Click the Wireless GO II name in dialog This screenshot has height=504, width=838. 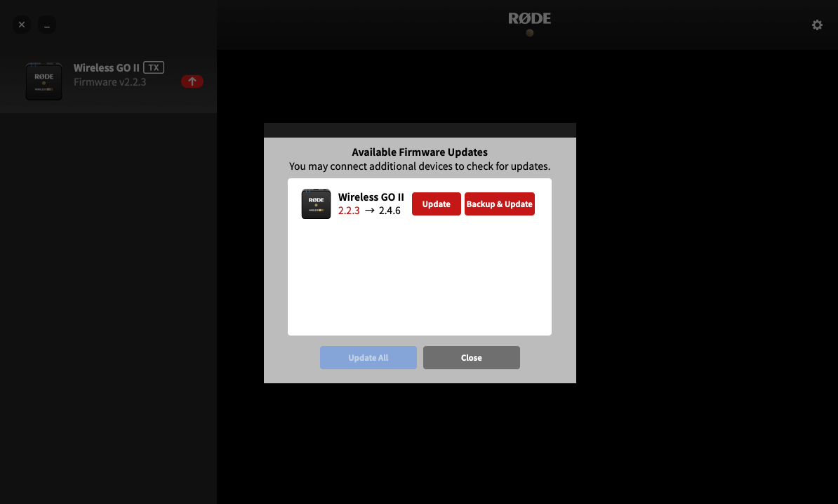(371, 197)
